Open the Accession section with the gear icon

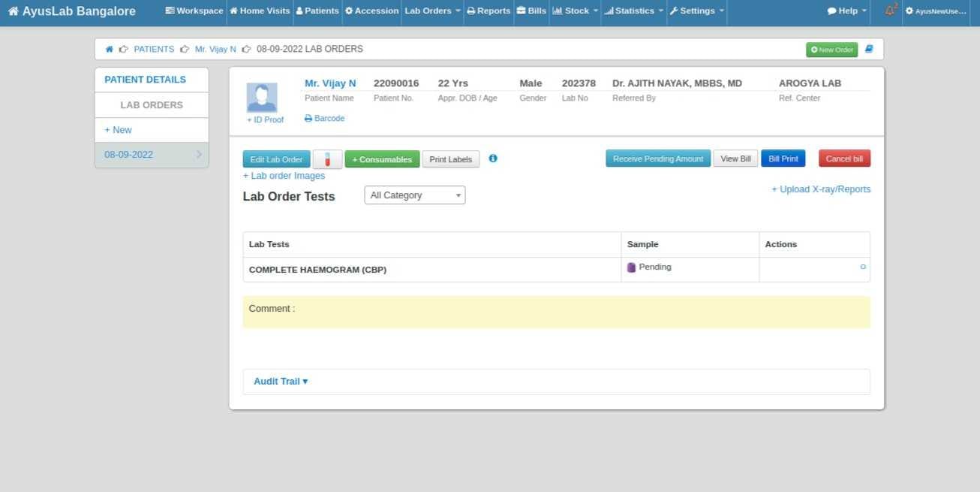(x=371, y=11)
